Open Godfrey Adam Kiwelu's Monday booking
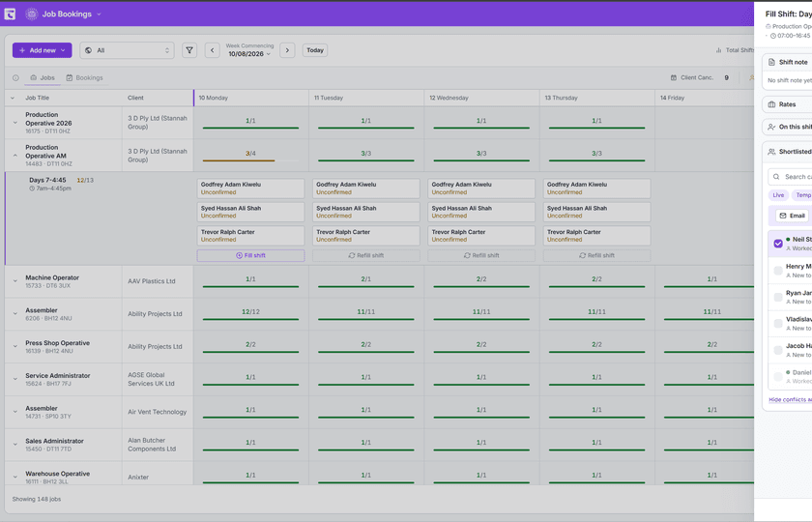 [x=250, y=188]
